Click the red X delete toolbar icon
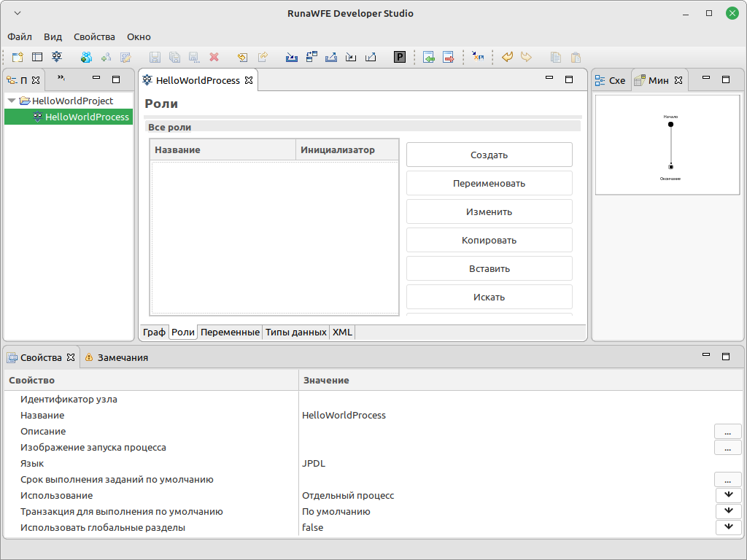 (214, 57)
